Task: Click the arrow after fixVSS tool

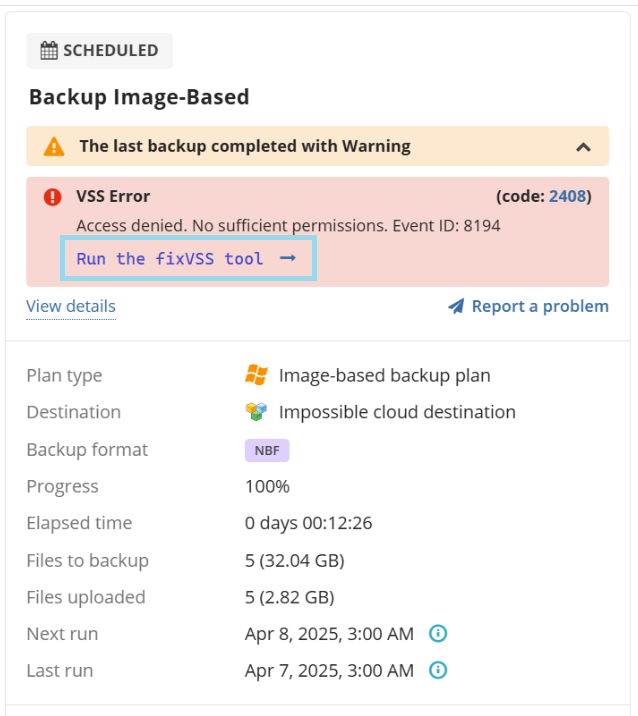Action: point(288,258)
